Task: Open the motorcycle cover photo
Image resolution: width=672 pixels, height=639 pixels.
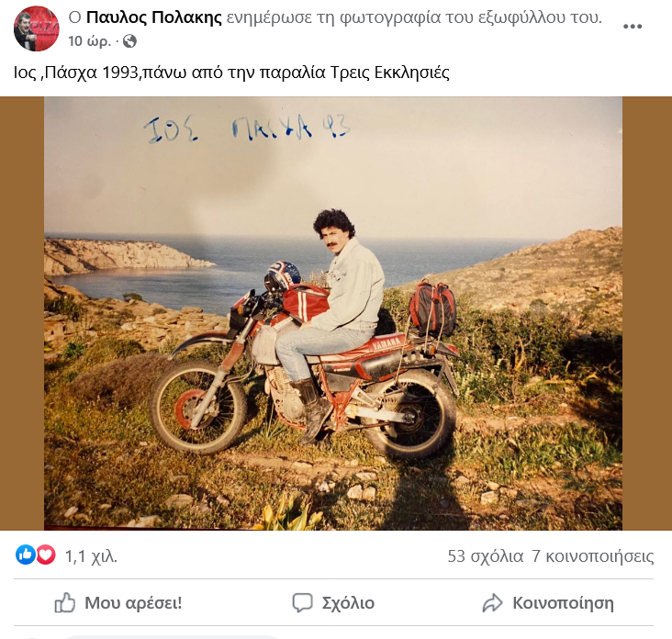Action: pyautogui.click(x=333, y=313)
